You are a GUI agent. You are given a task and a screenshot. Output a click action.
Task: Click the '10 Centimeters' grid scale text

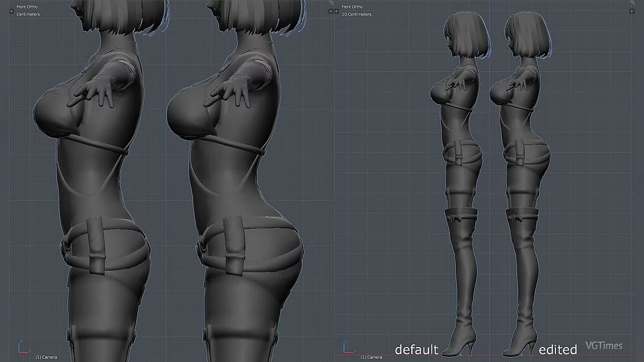[356, 14]
